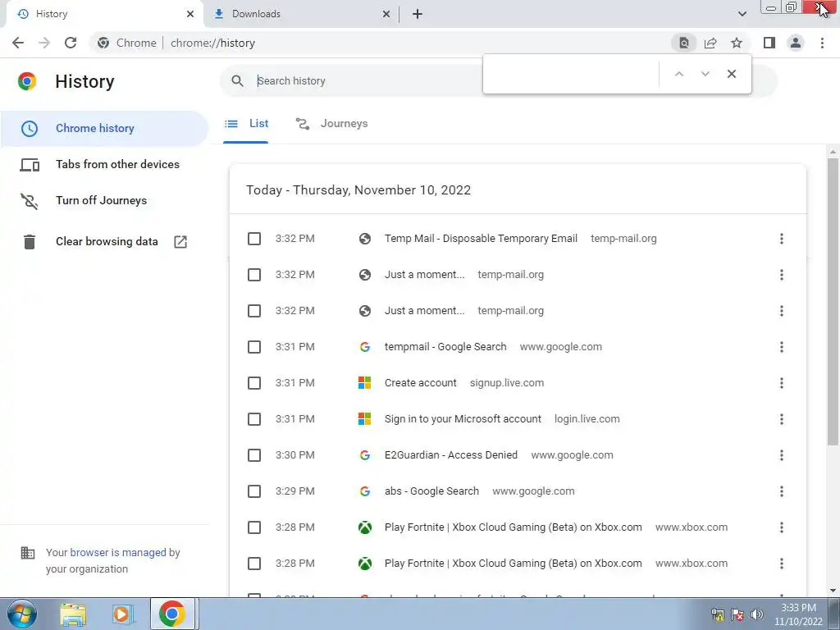Open more actions for abs Google Search entry
840x630 pixels.
pos(782,491)
